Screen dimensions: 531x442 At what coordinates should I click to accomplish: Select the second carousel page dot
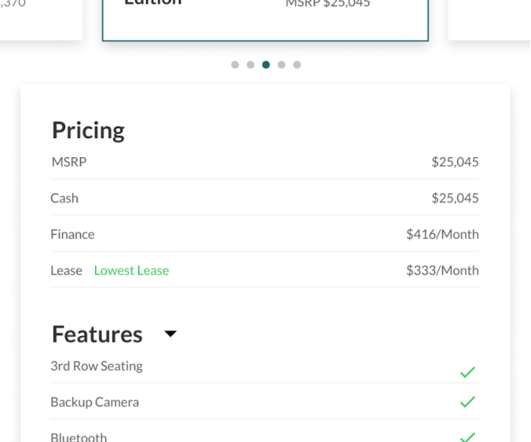(x=251, y=65)
